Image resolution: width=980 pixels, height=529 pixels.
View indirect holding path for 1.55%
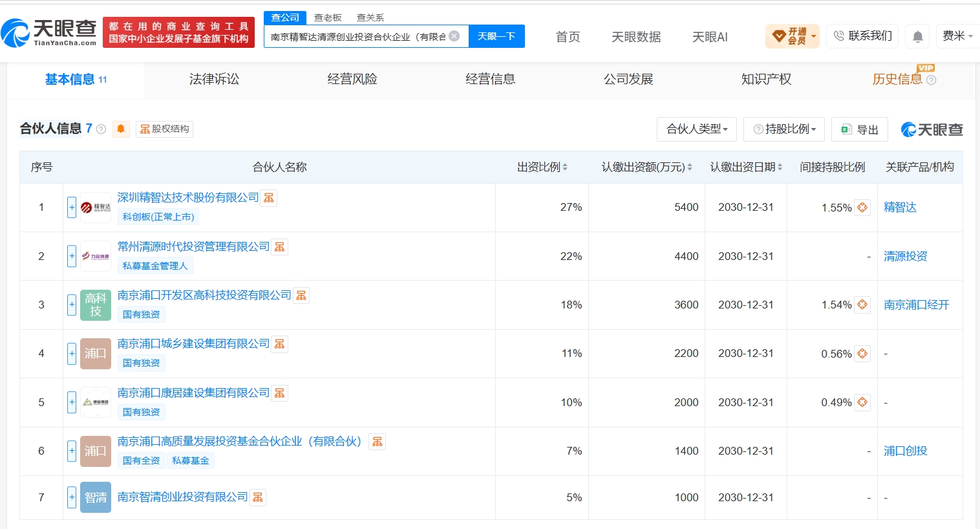click(x=862, y=208)
